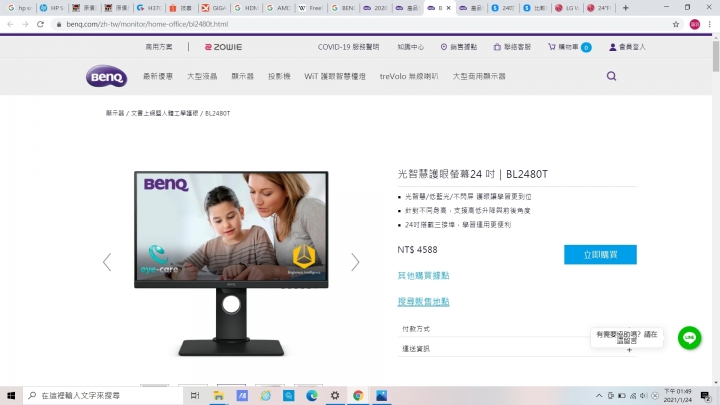Expand the 付款方式 payment methods section
The image size is (720, 405).
pyautogui.click(x=517, y=329)
